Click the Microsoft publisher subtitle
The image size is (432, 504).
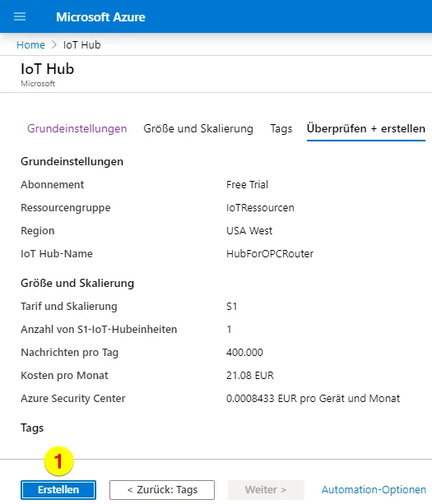coord(38,84)
